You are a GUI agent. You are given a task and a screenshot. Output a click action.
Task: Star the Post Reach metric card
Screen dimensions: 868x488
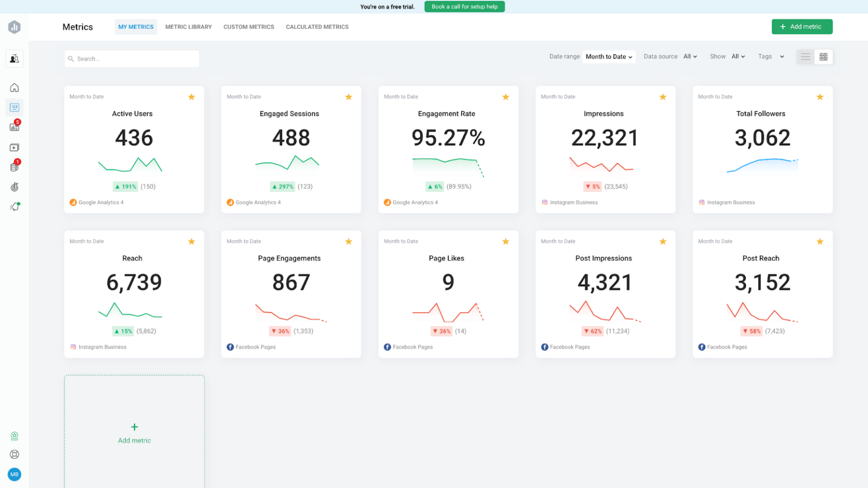(x=820, y=241)
